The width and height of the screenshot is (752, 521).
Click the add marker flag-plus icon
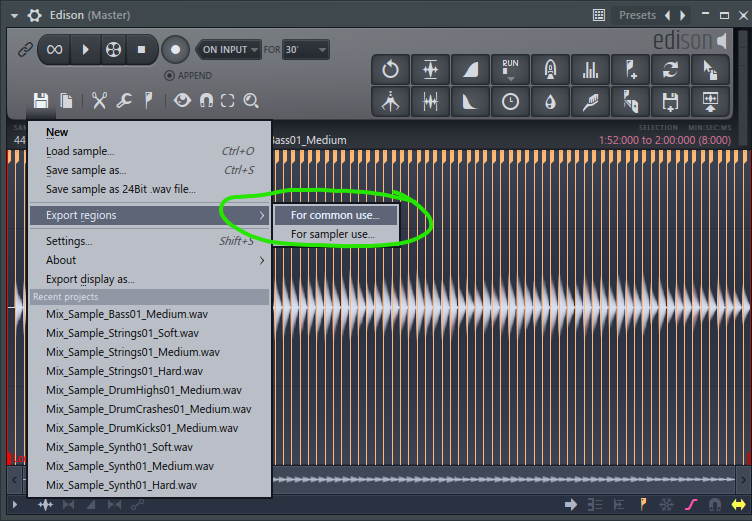(x=630, y=70)
